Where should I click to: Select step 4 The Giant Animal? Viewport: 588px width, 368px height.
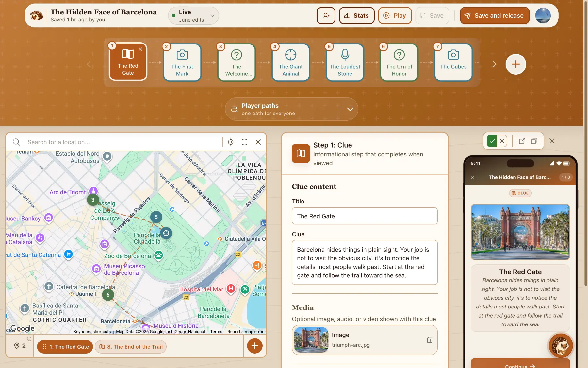click(290, 62)
